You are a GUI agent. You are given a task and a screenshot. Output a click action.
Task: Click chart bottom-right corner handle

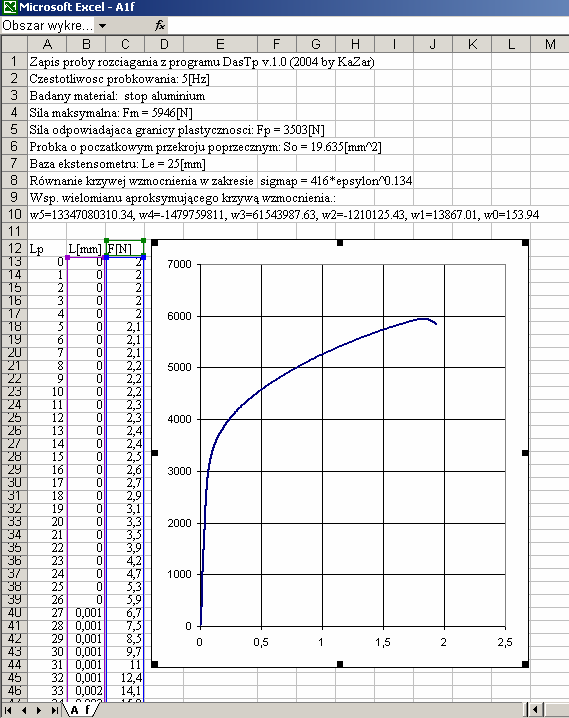tap(525, 664)
